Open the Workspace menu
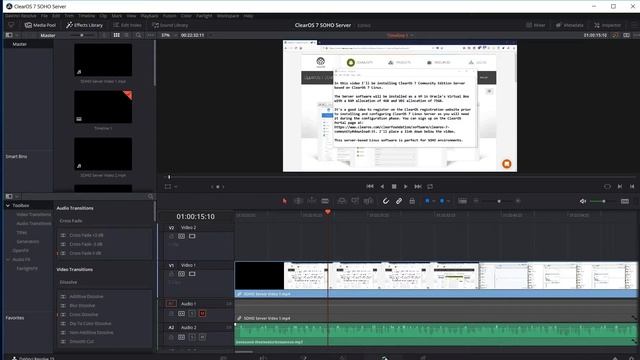 [x=228, y=16]
